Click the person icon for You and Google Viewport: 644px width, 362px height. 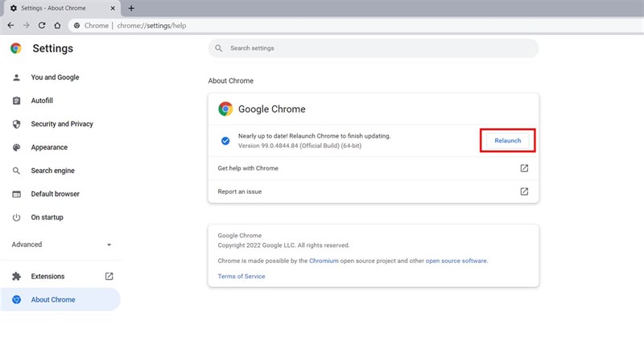pyautogui.click(x=16, y=77)
